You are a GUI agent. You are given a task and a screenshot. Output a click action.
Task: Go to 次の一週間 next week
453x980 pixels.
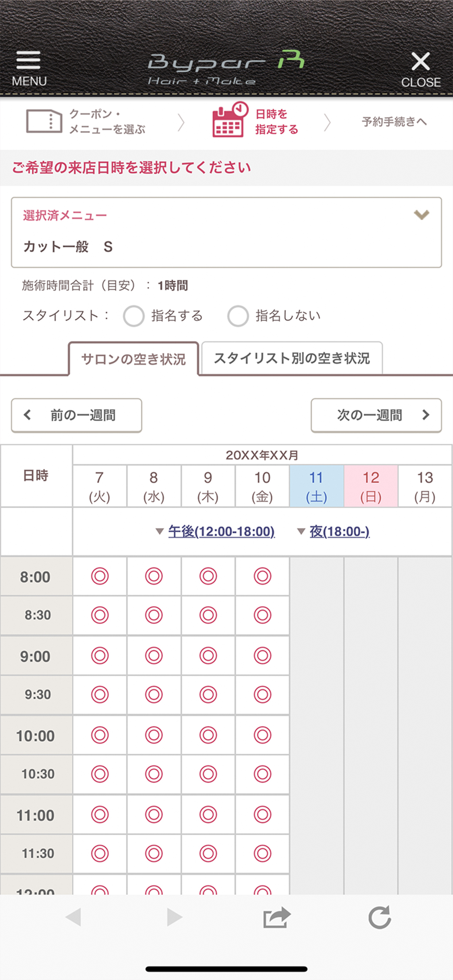[376, 415]
